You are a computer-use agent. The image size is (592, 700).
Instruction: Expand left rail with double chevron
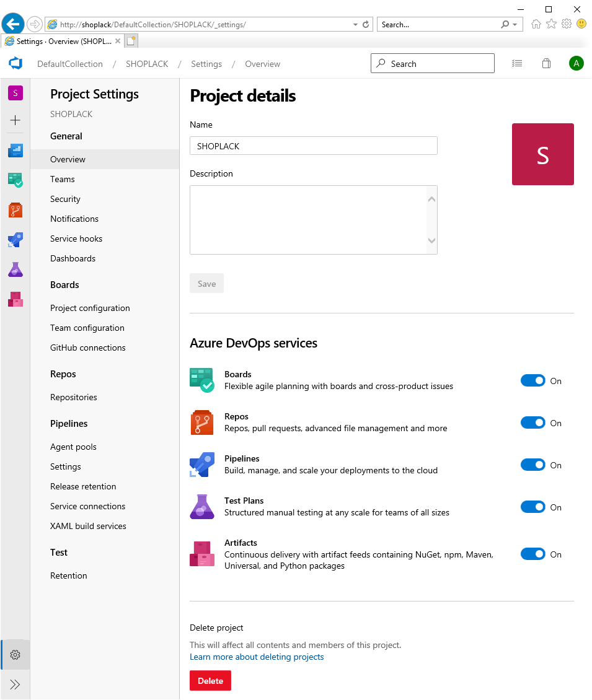point(15,685)
